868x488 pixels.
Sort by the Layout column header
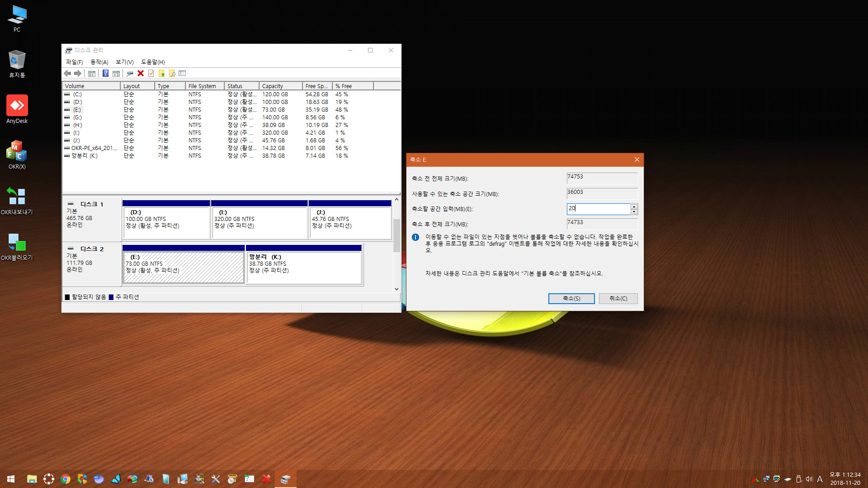137,86
